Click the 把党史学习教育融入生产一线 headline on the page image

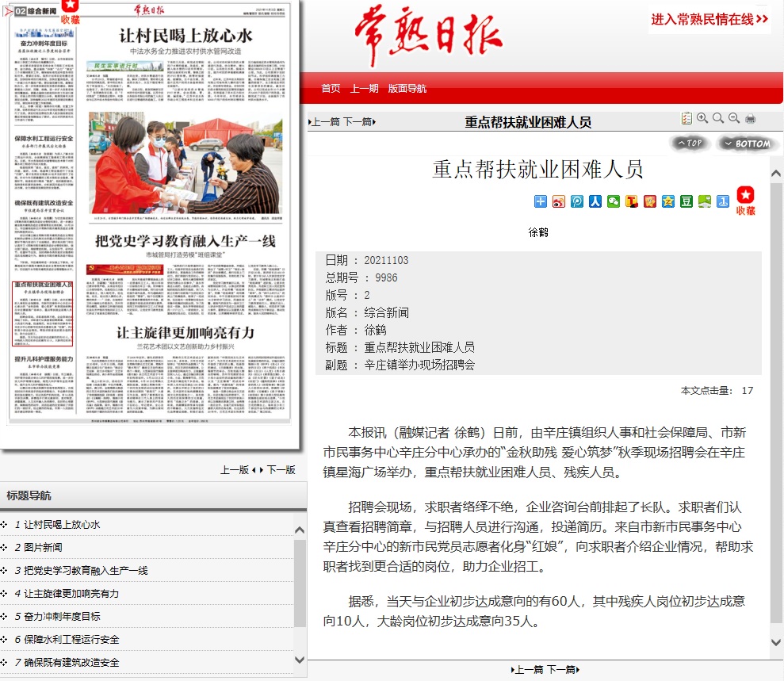pyautogui.click(x=185, y=242)
